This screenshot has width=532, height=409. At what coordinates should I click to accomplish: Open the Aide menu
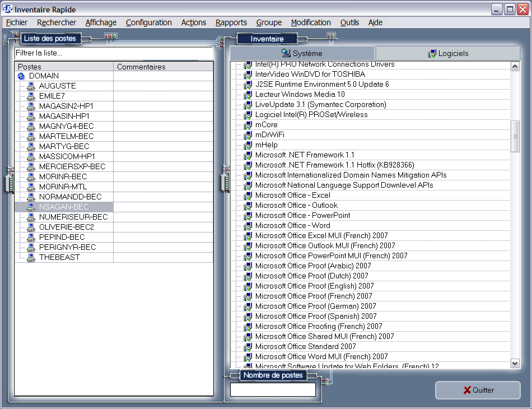(375, 22)
